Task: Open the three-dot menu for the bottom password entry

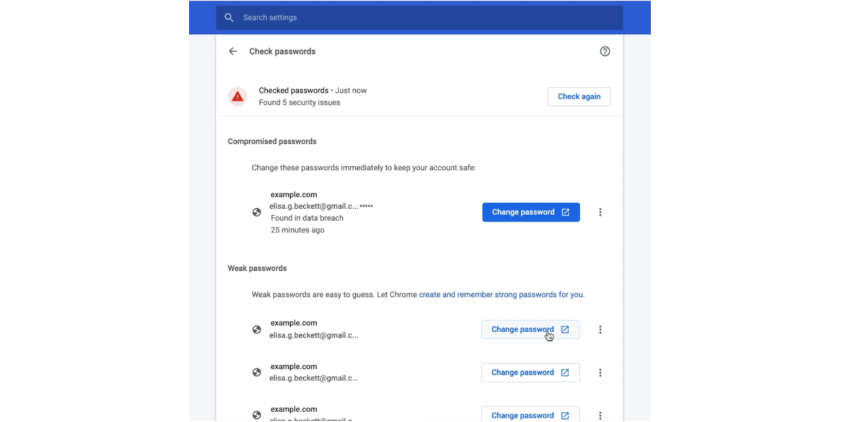Action: 600,415
